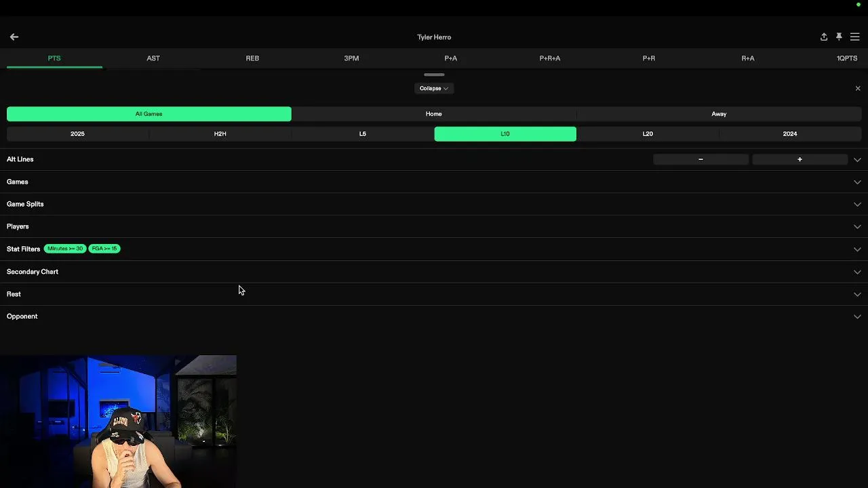Switch to the PTS stat tab

54,58
